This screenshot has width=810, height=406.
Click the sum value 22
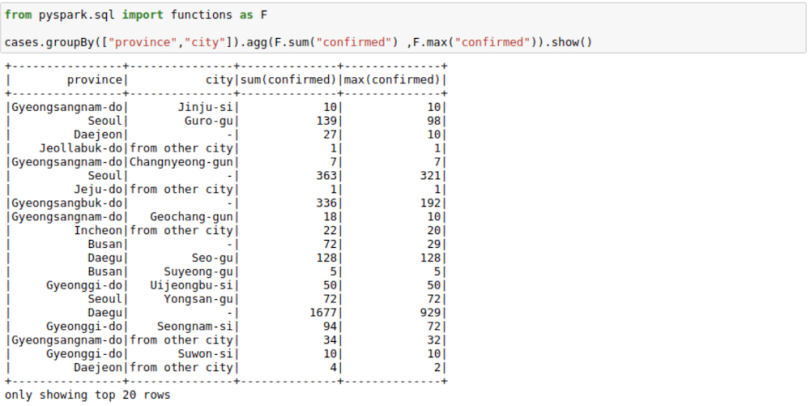click(x=330, y=230)
